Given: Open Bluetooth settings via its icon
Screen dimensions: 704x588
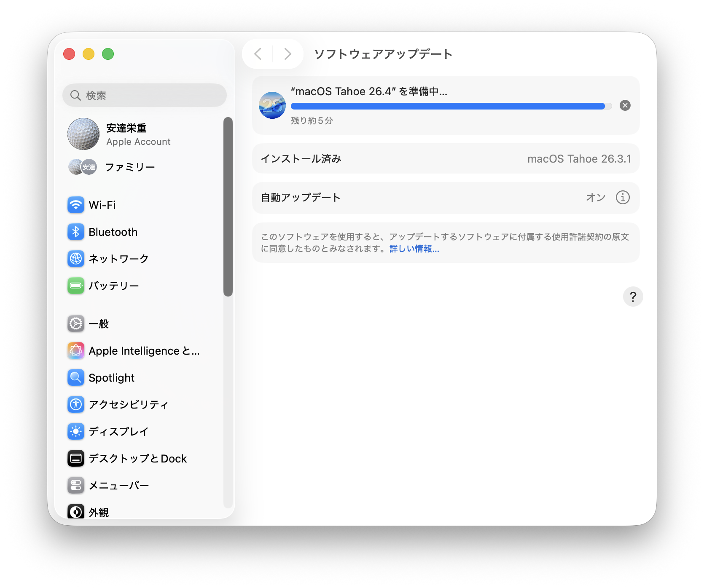Looking at the screenshot, I should pyautogui.click(x=76, y=232).
